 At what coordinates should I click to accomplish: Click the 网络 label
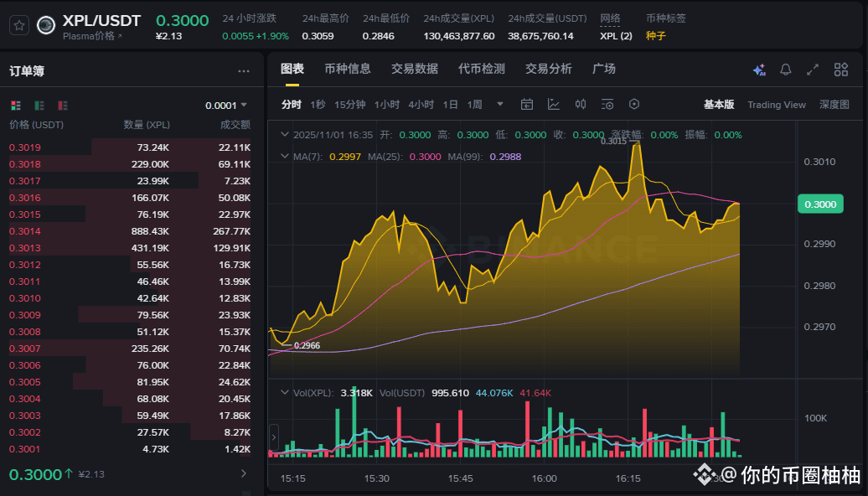point(610,18)
